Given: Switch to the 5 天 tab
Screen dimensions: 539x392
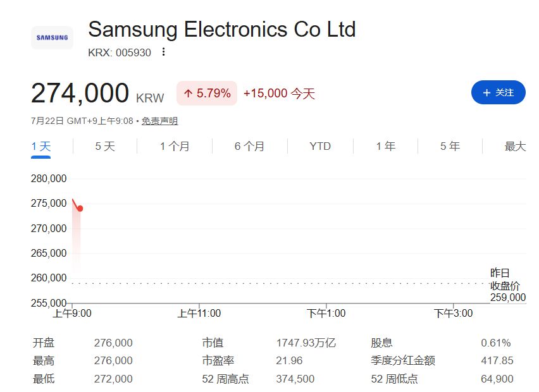Looking at the screenshot, I should coord(105,146).
